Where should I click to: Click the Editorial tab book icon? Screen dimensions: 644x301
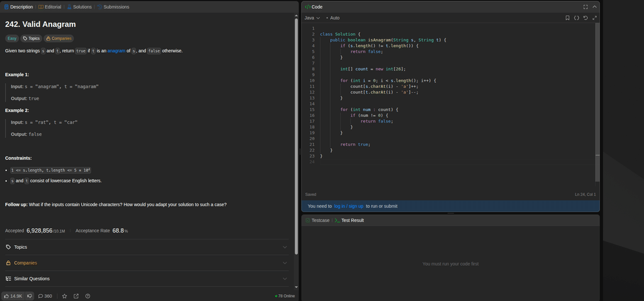[x=41, y=7]
